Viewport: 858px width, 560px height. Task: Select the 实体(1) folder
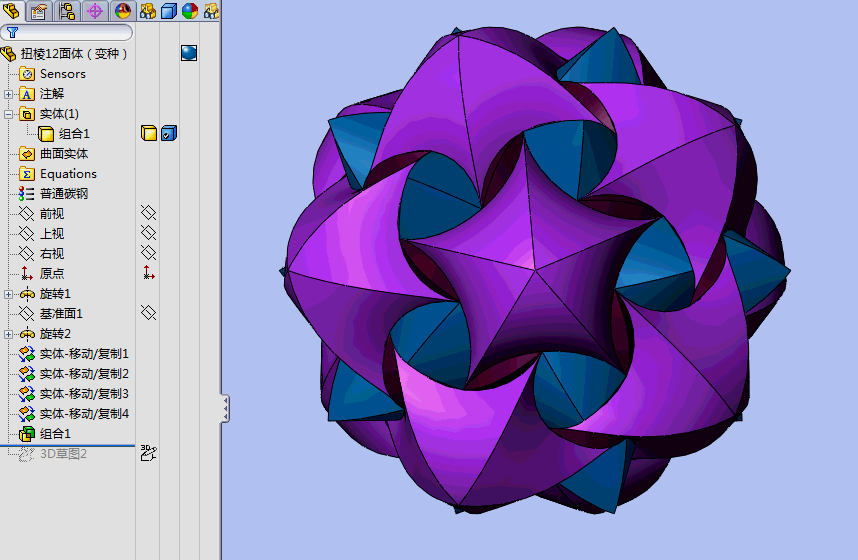(x=59, y=114)
